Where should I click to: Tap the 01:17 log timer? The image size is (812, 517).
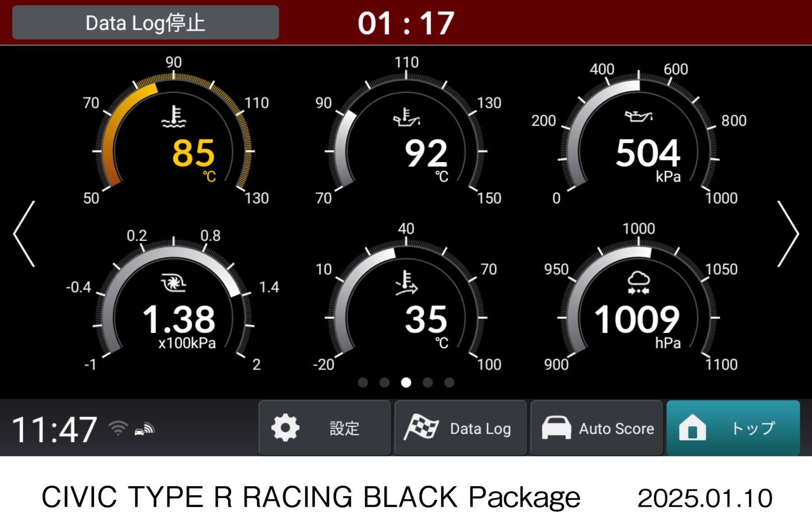click(x=406, y=23)
